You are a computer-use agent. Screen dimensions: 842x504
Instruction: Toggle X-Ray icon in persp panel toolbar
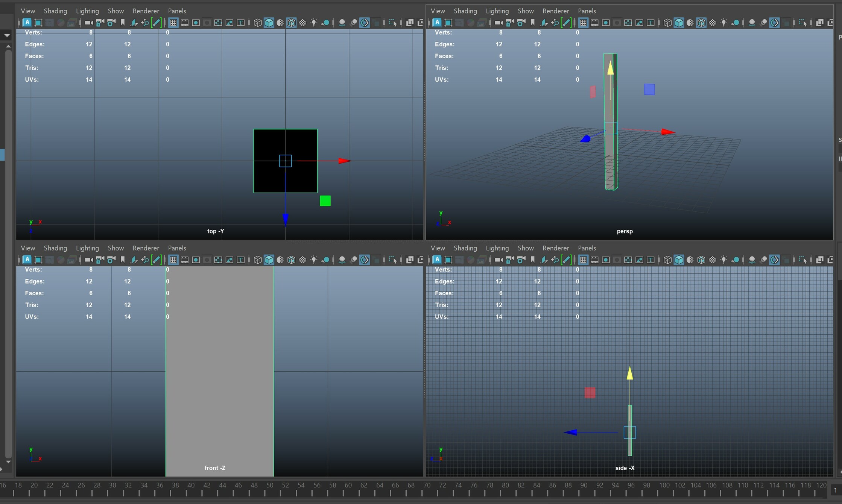click(820, 23)
